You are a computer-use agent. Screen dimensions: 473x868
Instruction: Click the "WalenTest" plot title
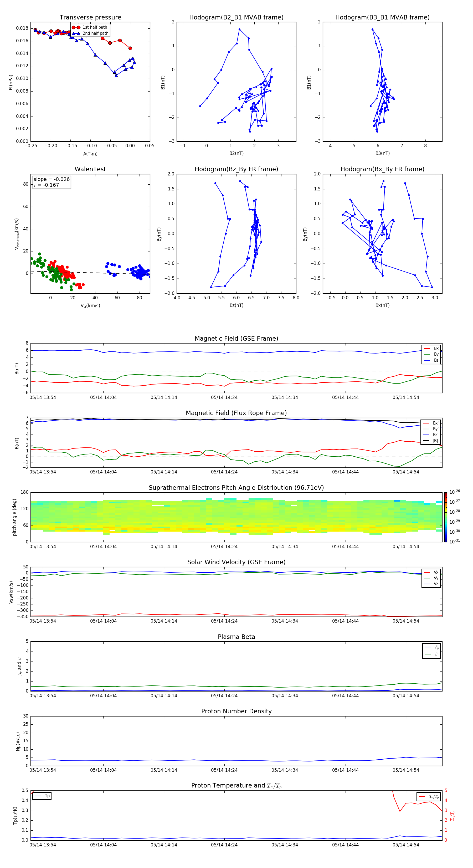click(90, 169)
